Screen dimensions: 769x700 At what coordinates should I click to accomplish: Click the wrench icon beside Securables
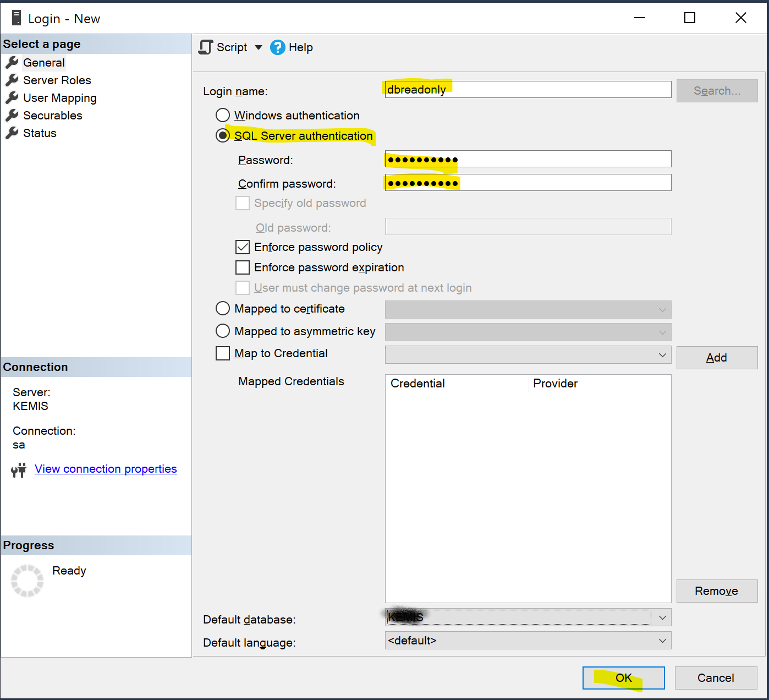12,116
